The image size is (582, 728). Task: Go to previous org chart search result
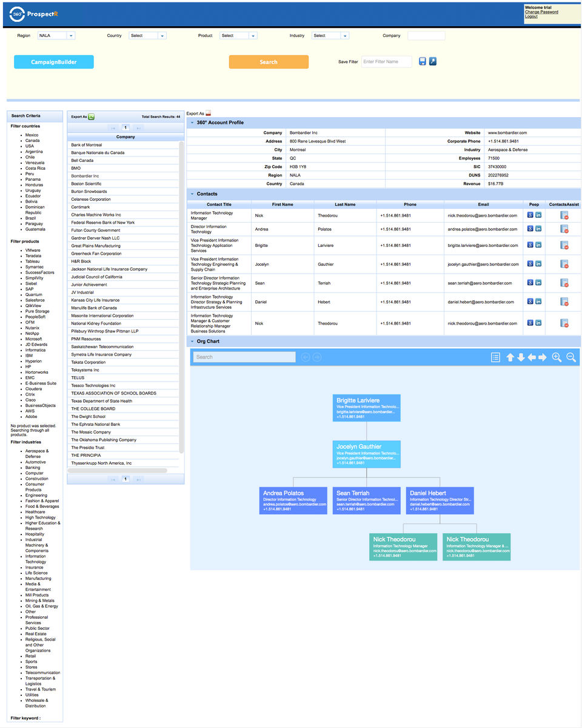click(306, 357)
